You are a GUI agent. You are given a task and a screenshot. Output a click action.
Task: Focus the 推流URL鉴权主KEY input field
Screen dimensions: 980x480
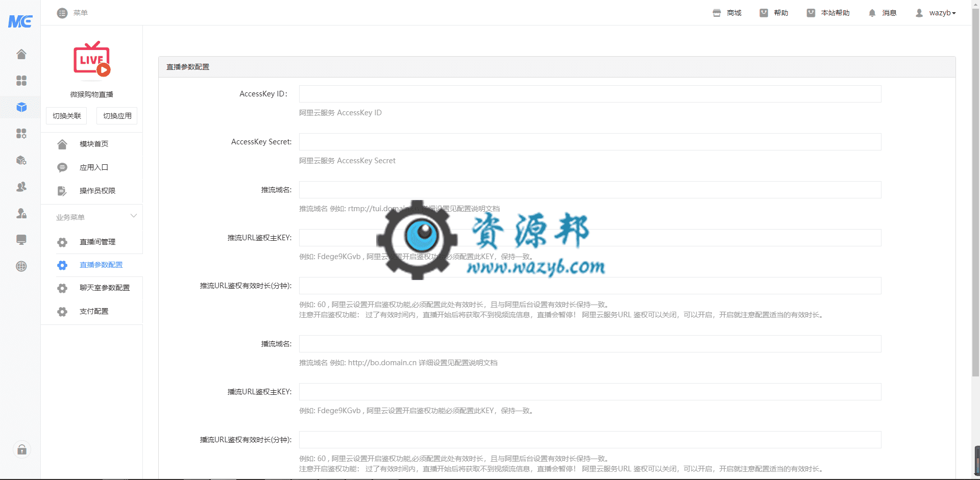(590, 238)
